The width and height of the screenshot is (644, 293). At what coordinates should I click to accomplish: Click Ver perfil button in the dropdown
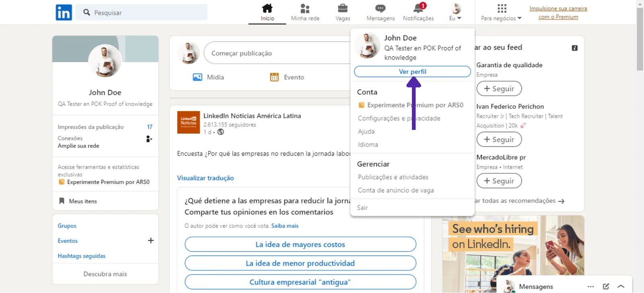point(413,72)
